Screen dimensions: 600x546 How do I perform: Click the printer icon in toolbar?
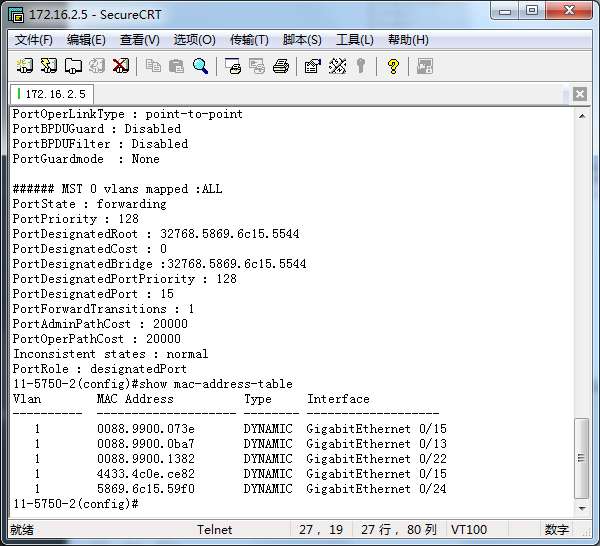pos(281,66)
